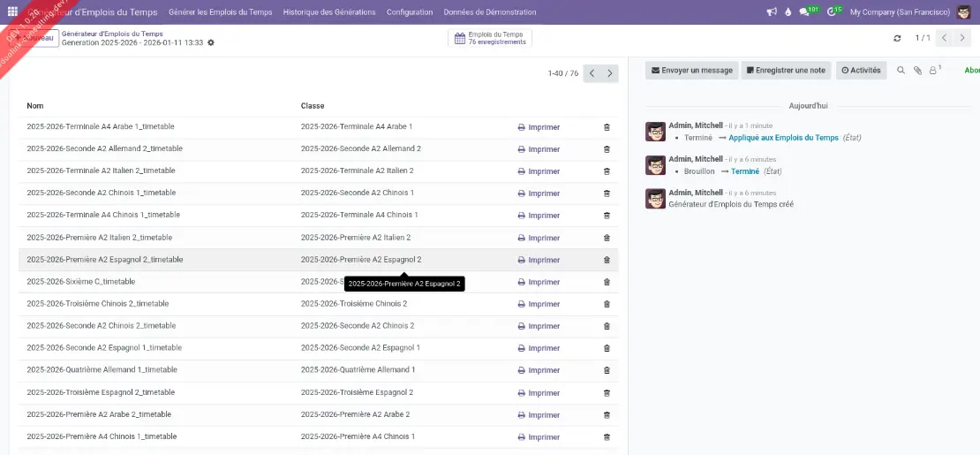Open the user avatar menu in top bar
Viewport: 980px width, 455px height.
click(963, 12)
